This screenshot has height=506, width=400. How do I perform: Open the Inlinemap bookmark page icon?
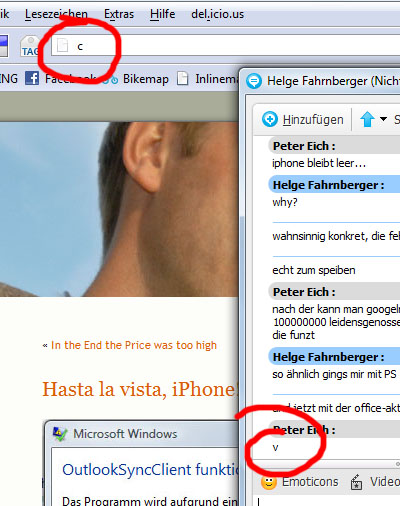[182, 79]
